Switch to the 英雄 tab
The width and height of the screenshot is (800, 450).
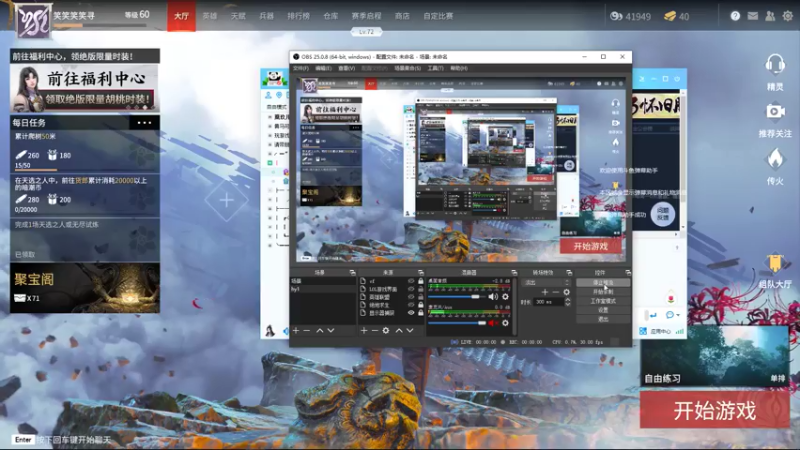[210, 16]
